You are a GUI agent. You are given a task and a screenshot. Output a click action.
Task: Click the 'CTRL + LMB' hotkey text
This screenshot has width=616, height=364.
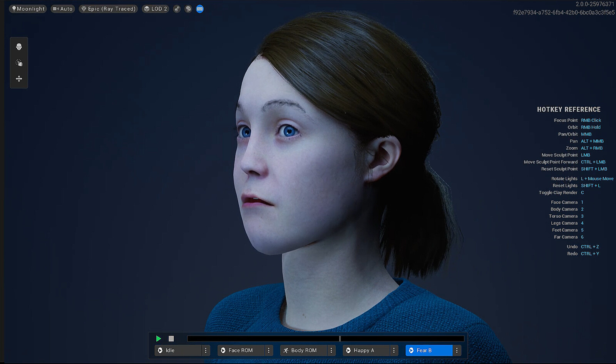[593, 162]
